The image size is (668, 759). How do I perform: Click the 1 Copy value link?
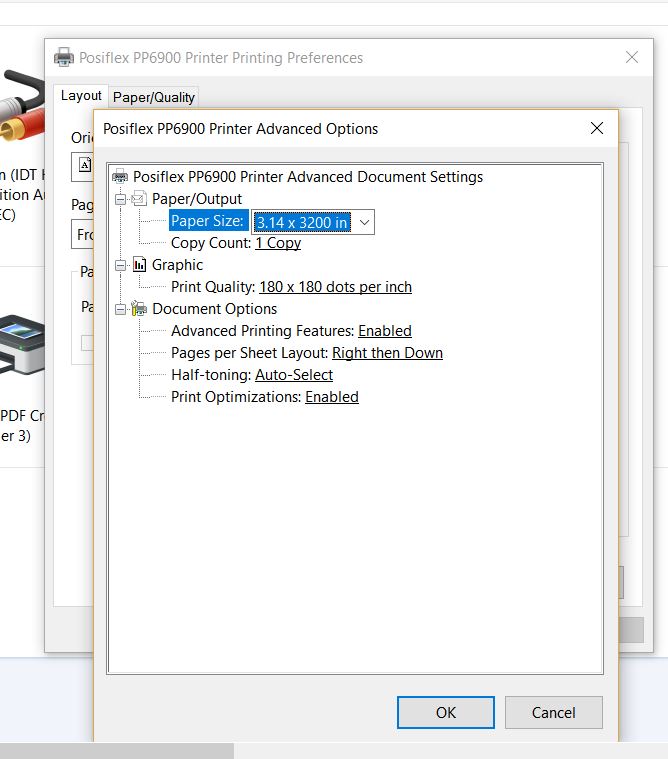click(x=278, y=243)
